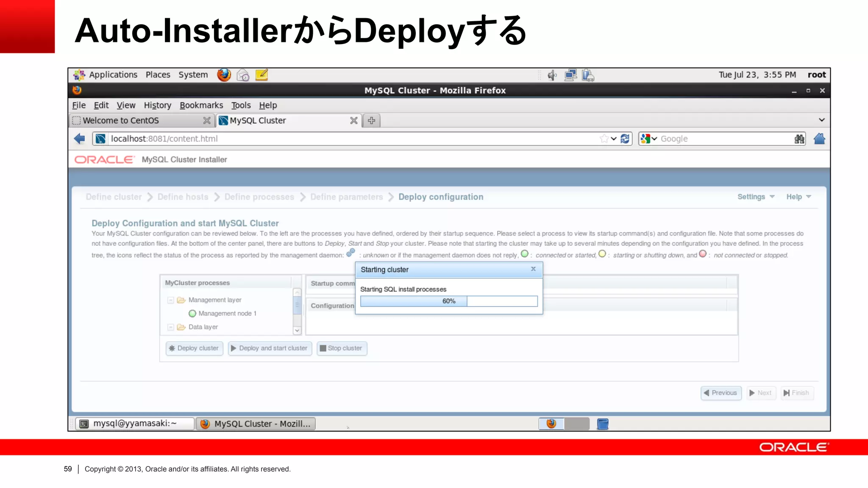Click the Previous button
The height and width of the screenshot is (488, 868).
click(721, 393)
